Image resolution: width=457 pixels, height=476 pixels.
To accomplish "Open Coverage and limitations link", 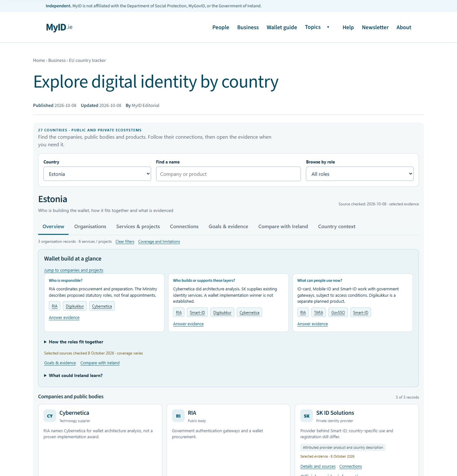I will click(159, 242).
